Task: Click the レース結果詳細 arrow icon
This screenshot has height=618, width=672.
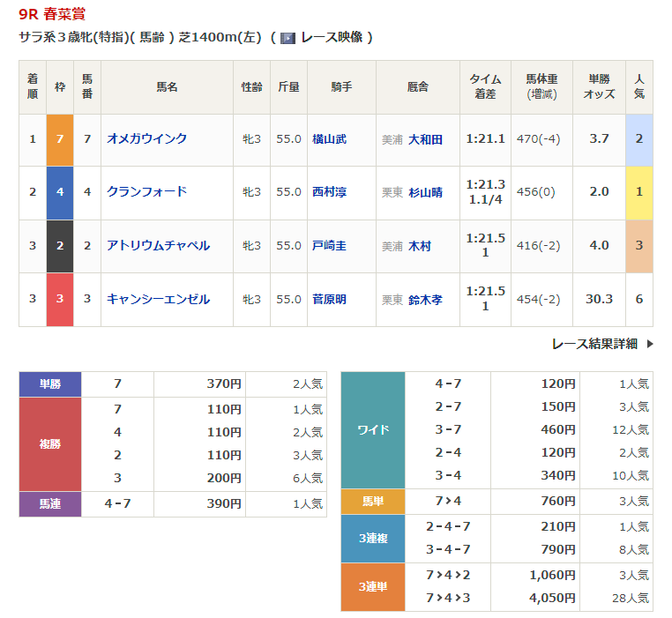Action: click(650, 345)
